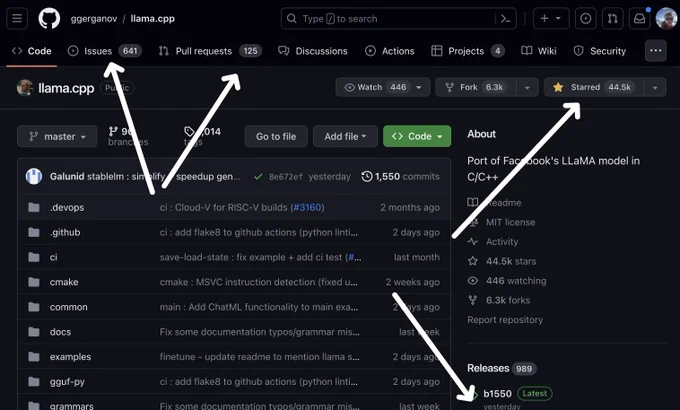Expand the Add file dropdown
This screenshot has width=680, height=410.
[x=345, y=136]
